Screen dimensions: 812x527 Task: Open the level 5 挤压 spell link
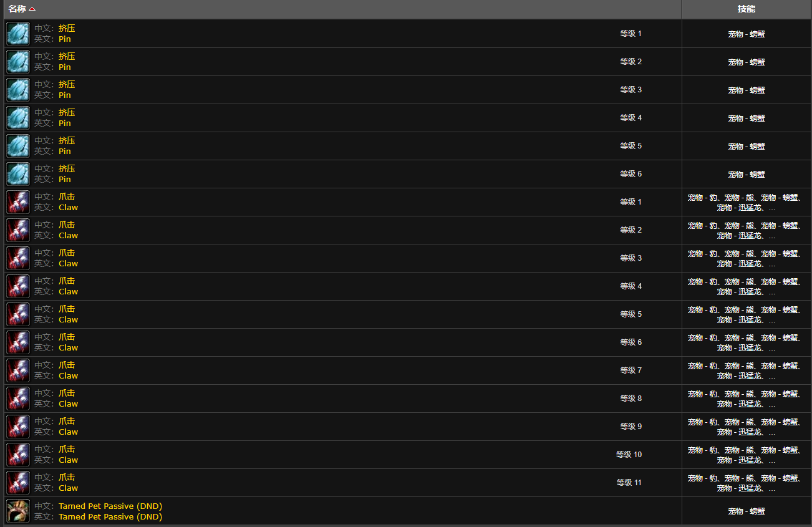[67, 140]
